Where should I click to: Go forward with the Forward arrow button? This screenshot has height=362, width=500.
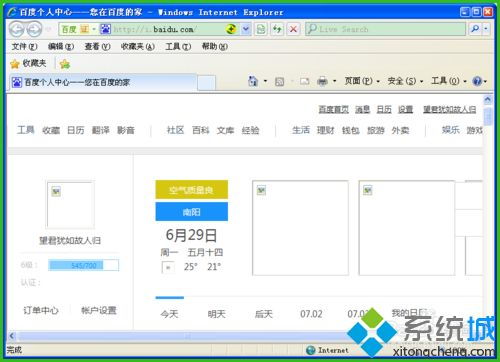coord(34,29)
